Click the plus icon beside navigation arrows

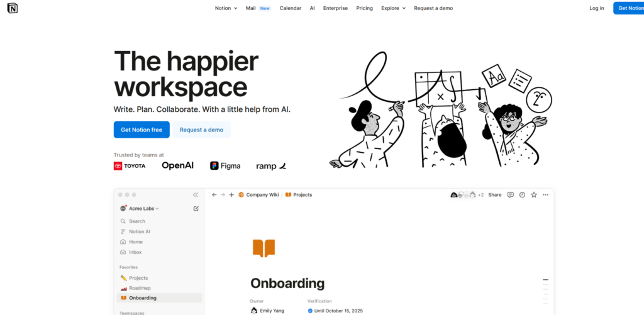point(231,195)
